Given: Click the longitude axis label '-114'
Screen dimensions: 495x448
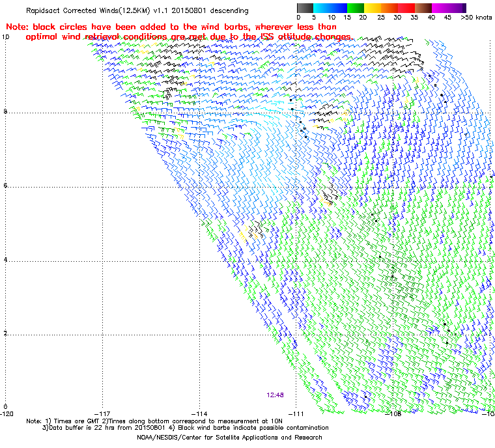Looking at the screenshot, I should pyautogui.click(x=199, y=414).
